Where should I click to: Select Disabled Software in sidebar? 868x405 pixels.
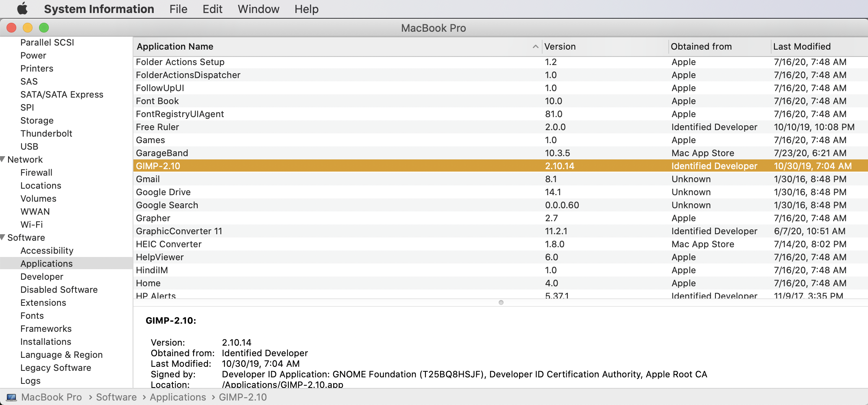pyautogui.click(x=59, y=290)
